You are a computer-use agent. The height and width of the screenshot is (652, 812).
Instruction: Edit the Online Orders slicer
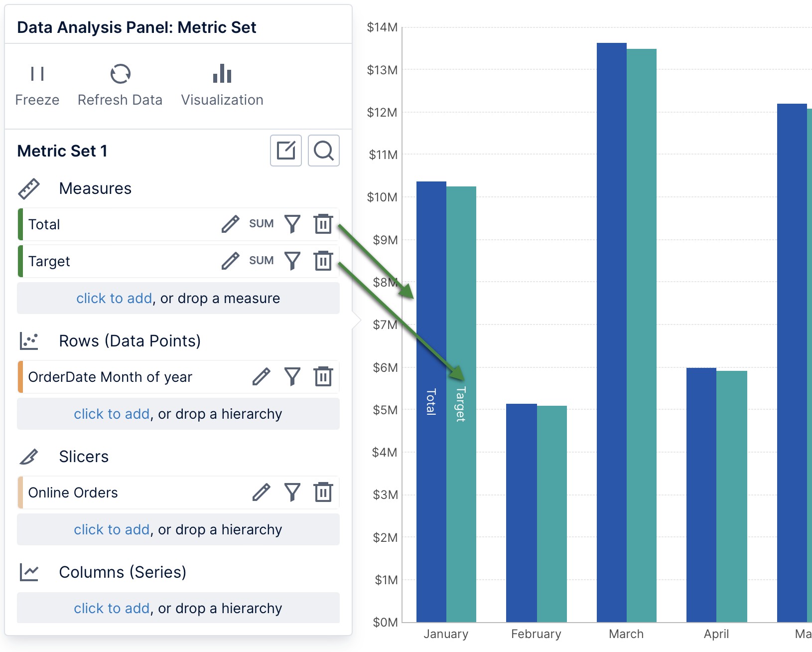coord(261,492)
